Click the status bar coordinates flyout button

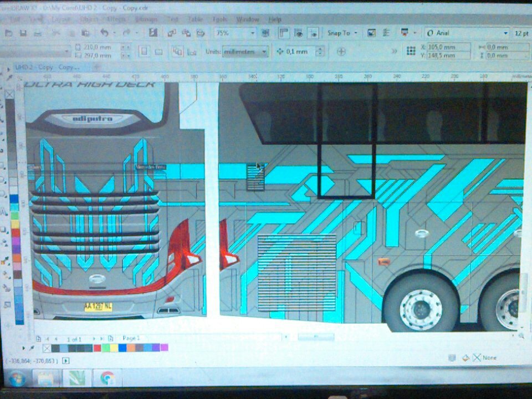coord(66,361)
